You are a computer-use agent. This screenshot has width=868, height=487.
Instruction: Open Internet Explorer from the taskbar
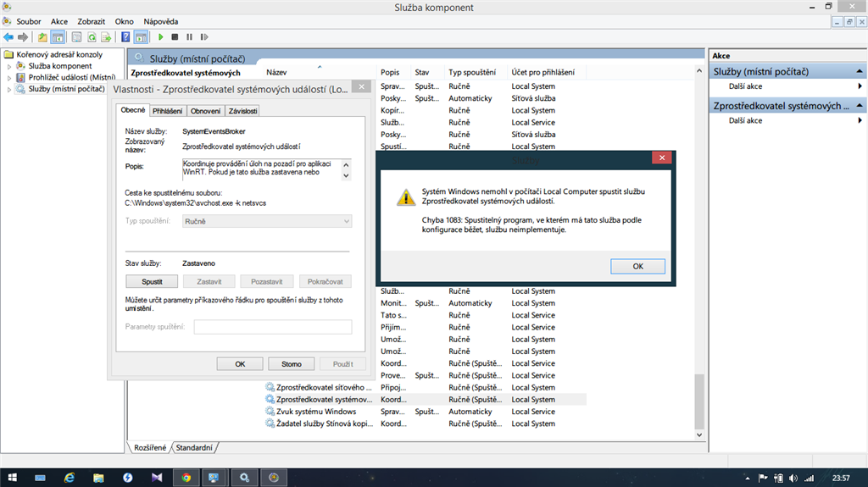(x=69, y=478)
